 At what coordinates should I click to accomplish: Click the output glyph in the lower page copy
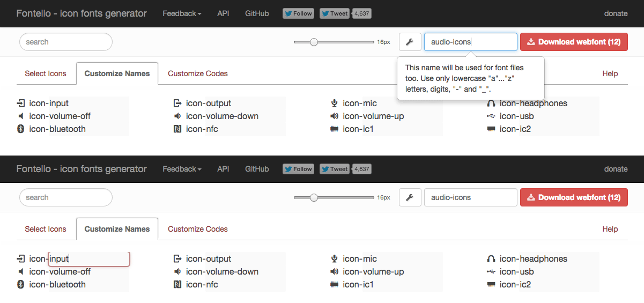click(x=178, y=259)
